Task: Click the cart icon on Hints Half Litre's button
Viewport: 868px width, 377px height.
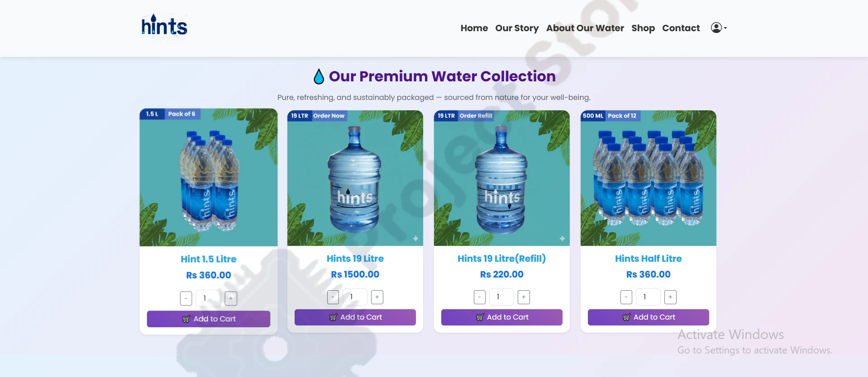Action: [x=627, y=317]
